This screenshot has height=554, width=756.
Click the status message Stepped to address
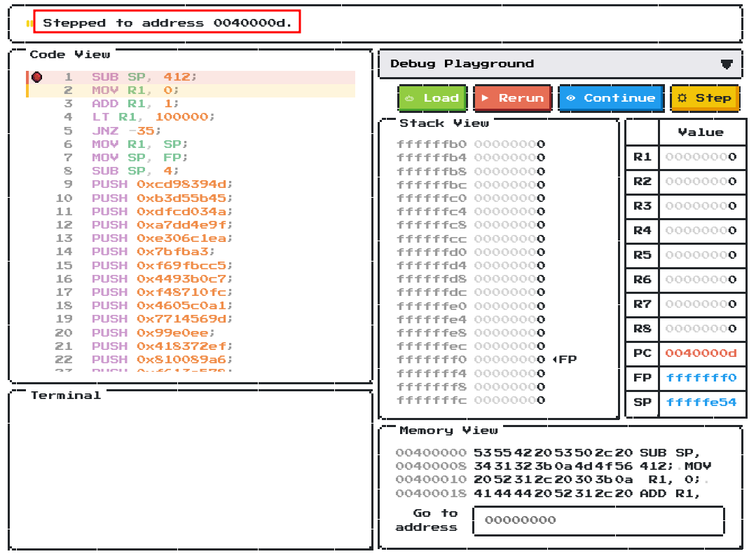pyautogui.click(x=167, y=23)
